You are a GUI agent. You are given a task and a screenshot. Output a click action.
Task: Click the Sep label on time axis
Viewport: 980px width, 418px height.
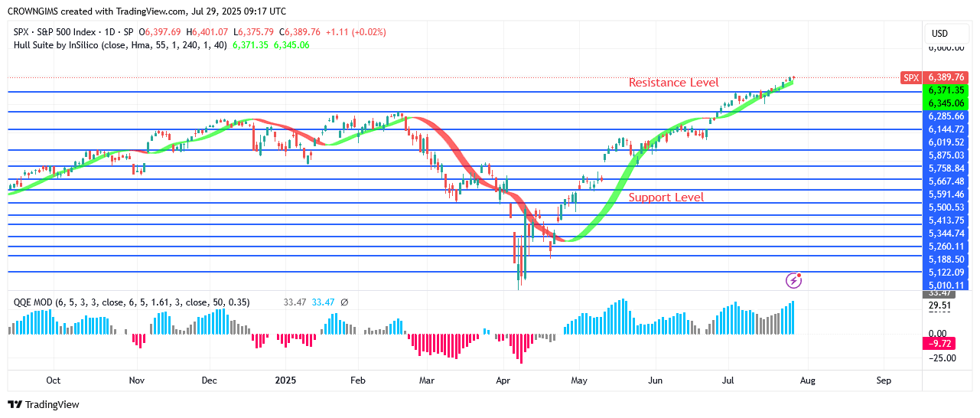coord(884,380)
